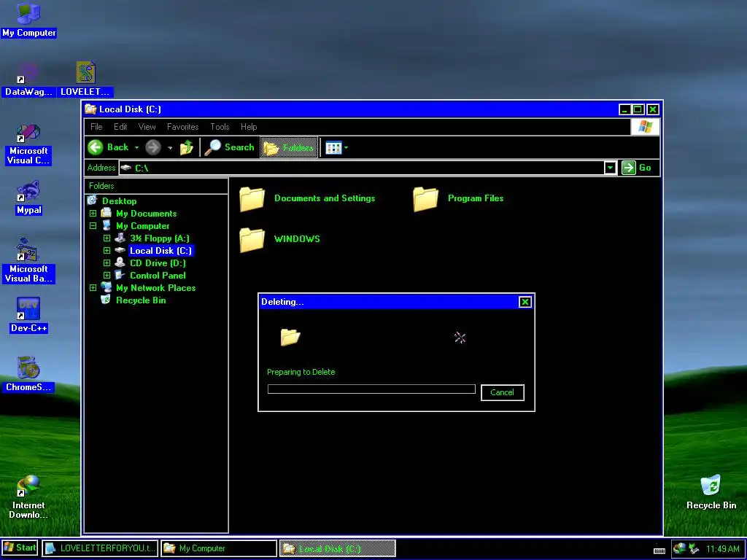Viewport: 747px width, 560px height.
Task: Click the clock showing 11:49 AM
Action: click(722, 548)
